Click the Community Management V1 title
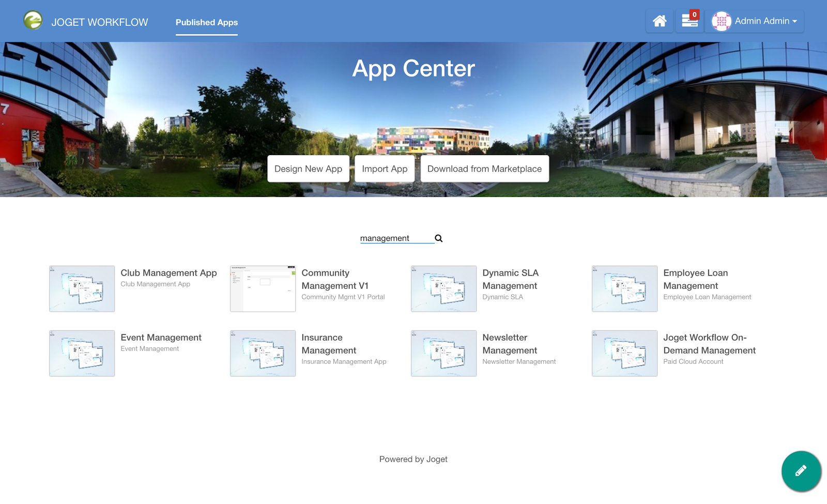This screenshot has height=504, width=827. click(x=335, y=279)
